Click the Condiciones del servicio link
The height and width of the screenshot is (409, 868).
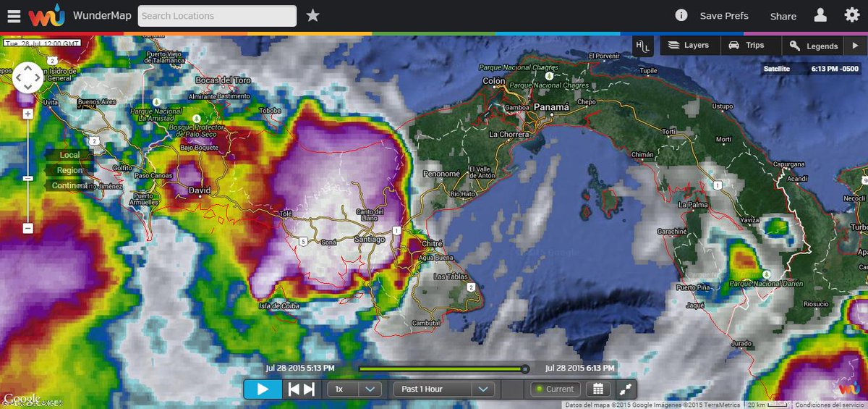[x=828, y=405]
